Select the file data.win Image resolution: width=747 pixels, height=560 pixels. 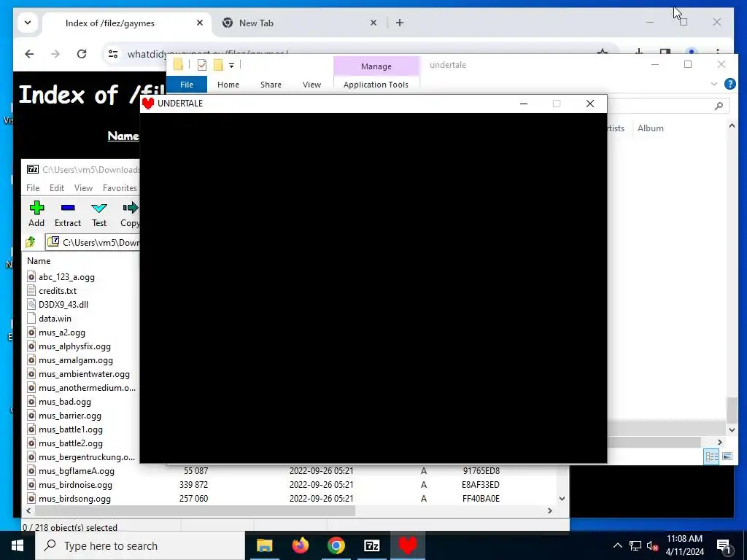click(x=55, y=319)
